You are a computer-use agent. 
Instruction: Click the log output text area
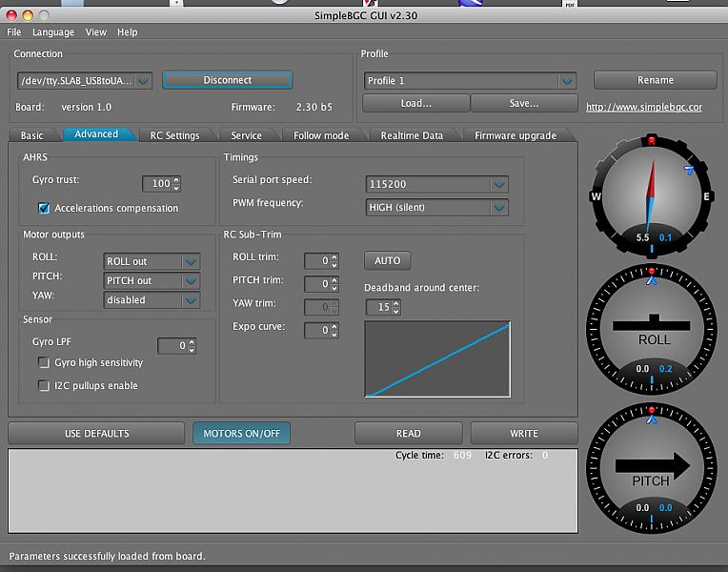(293, 491)
